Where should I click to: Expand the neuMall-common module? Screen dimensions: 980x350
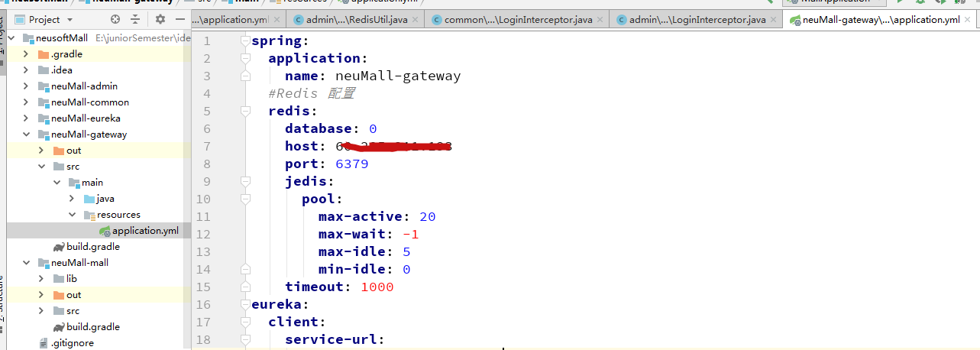(x=27, y=102)
